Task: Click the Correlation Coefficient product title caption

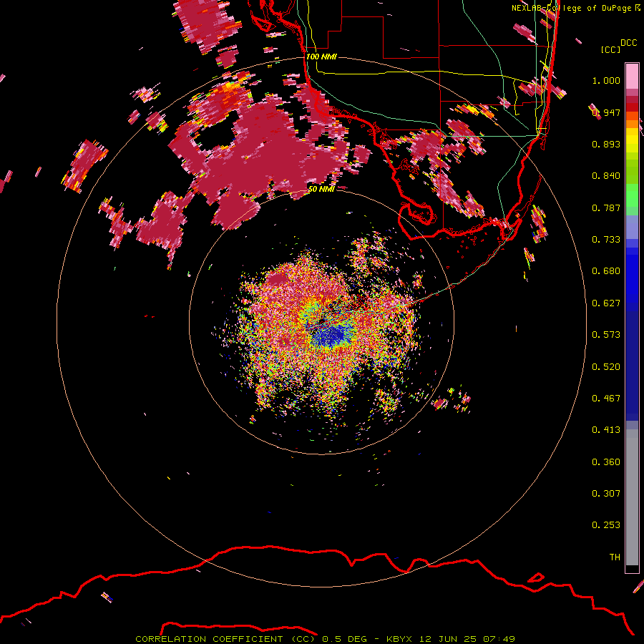Action: (325, 639)
